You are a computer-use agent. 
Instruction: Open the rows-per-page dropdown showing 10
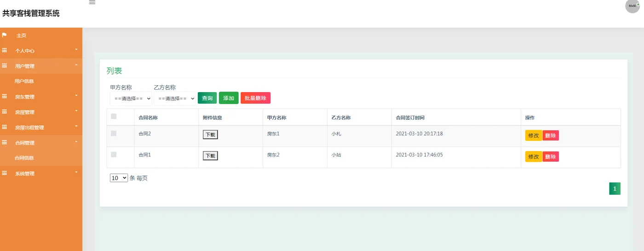pyautogui.click(x=119, y=178)
